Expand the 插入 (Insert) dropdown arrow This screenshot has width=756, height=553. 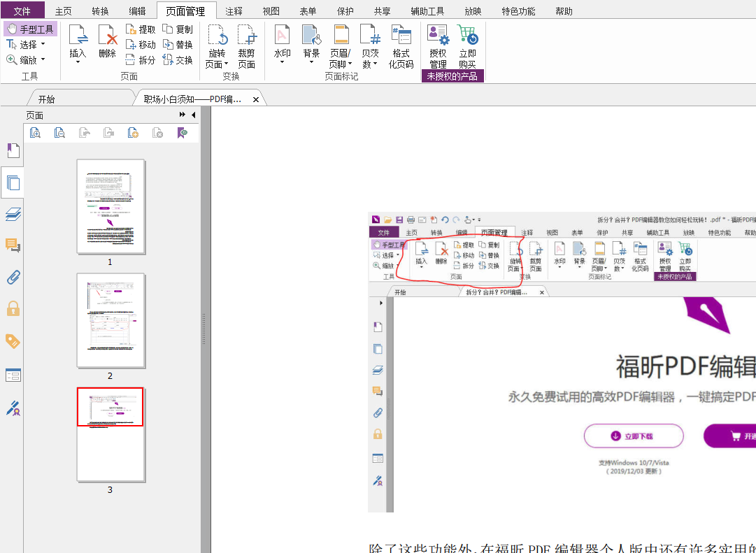click(x=78, y=62)
